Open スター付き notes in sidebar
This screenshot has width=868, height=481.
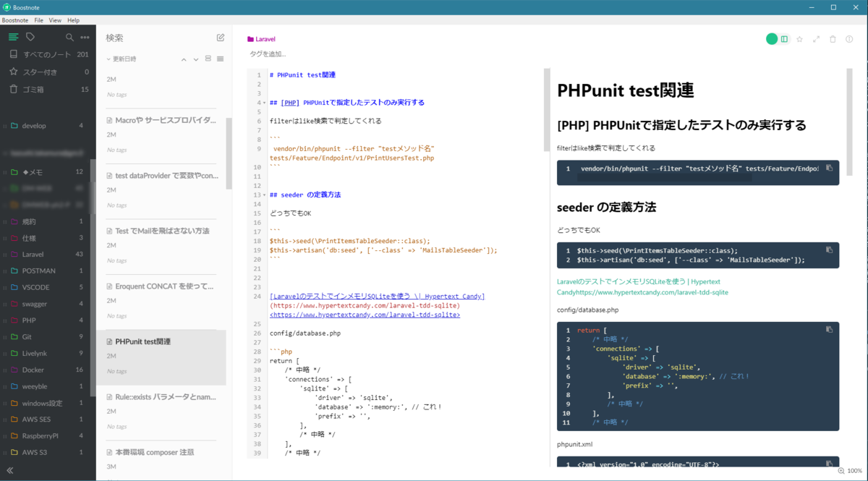pos(48,72)
